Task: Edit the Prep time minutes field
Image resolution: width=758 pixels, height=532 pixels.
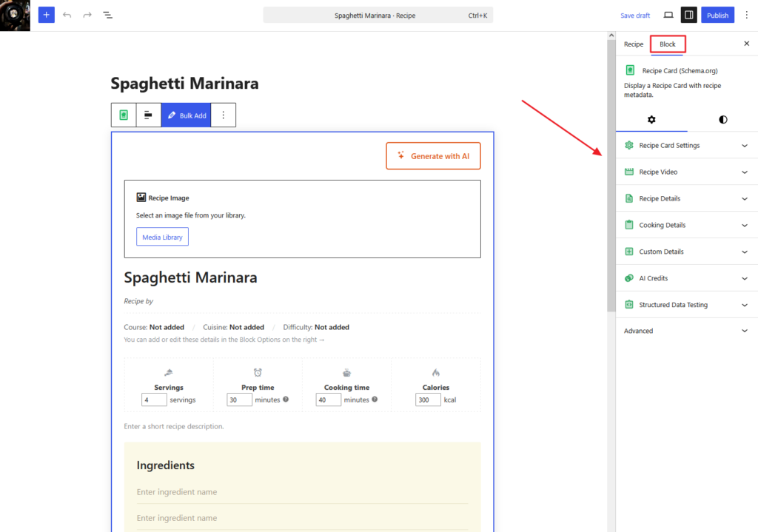Action: 239,400
